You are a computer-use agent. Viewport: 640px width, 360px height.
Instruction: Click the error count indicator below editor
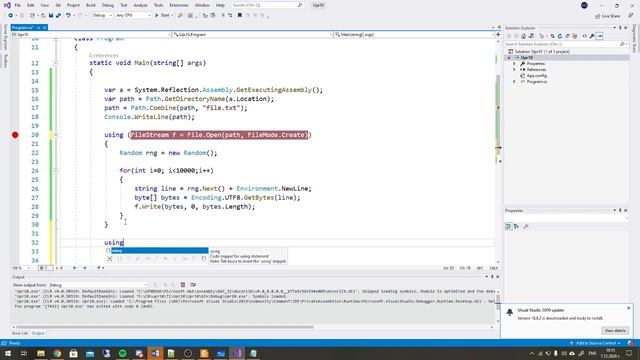[45, 268]
